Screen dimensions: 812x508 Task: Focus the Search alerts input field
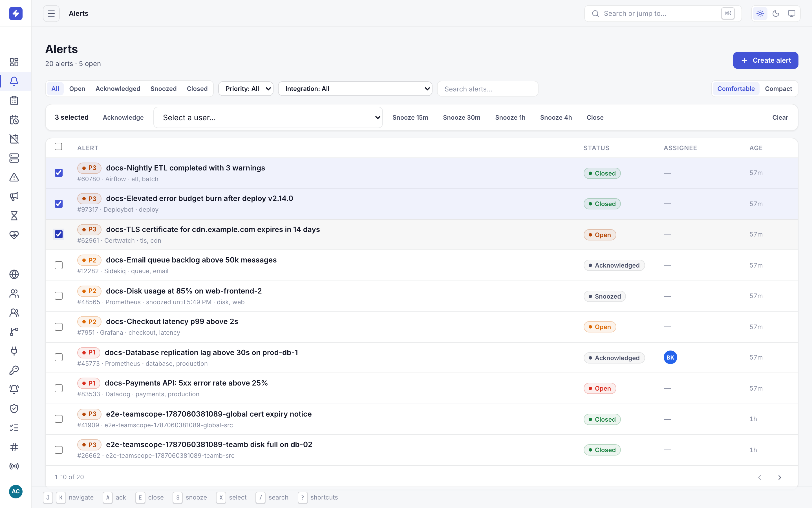click(487, 89)
